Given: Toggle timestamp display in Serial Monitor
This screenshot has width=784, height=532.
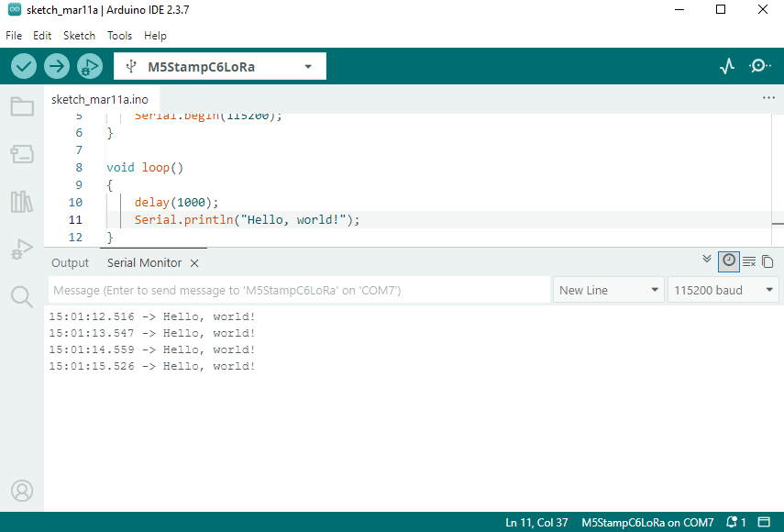Looking at the screenshot, I should [x=729, y=260].
